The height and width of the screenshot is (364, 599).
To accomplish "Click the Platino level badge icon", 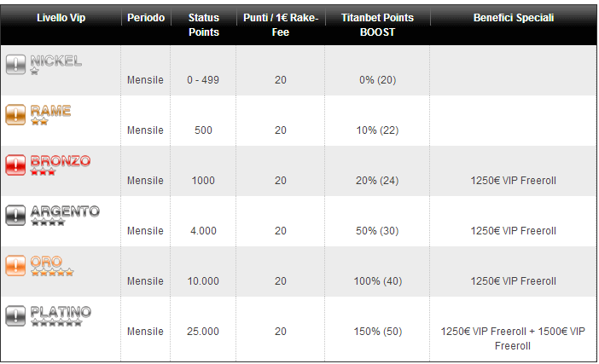I will click(15, 316).
